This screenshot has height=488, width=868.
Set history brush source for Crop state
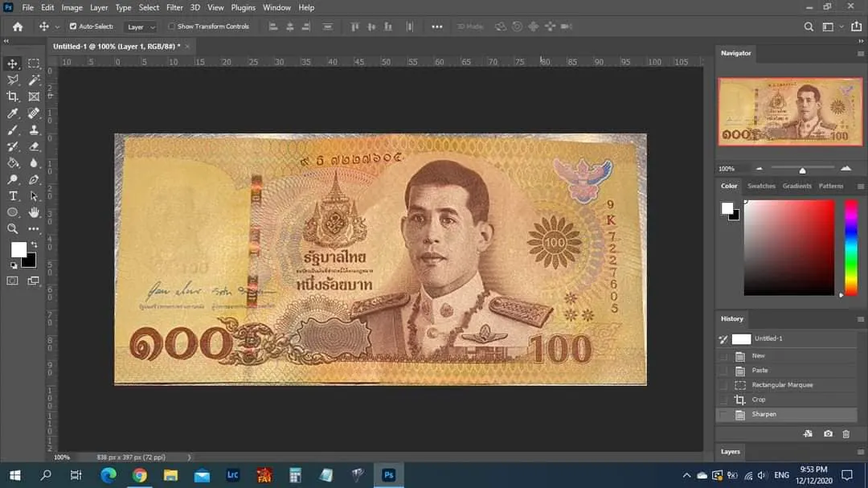(x=723, y=400)
